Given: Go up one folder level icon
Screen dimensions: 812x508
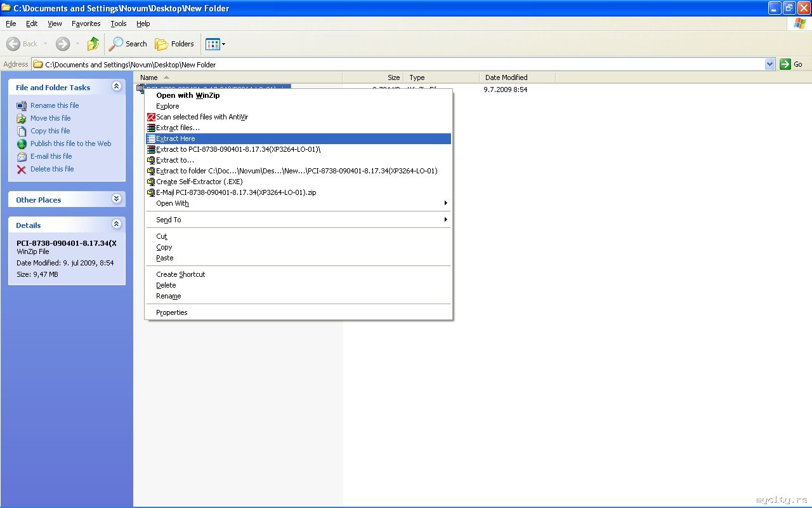Looking at the screenshot, I should [93, 44].
